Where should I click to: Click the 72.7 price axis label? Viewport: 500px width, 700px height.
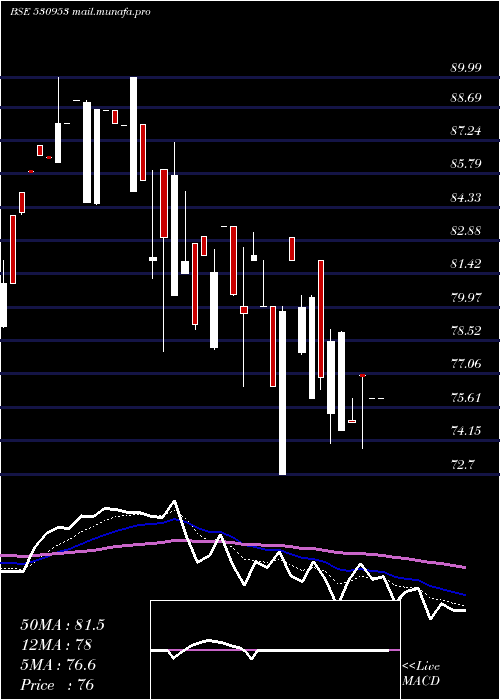[462, 465]
